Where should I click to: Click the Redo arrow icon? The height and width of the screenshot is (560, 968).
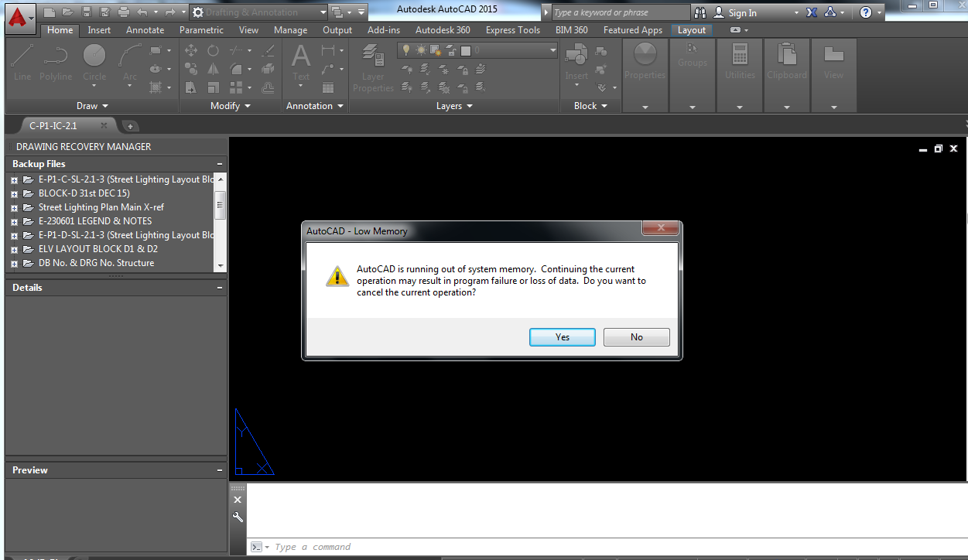(x=170, y=12)
